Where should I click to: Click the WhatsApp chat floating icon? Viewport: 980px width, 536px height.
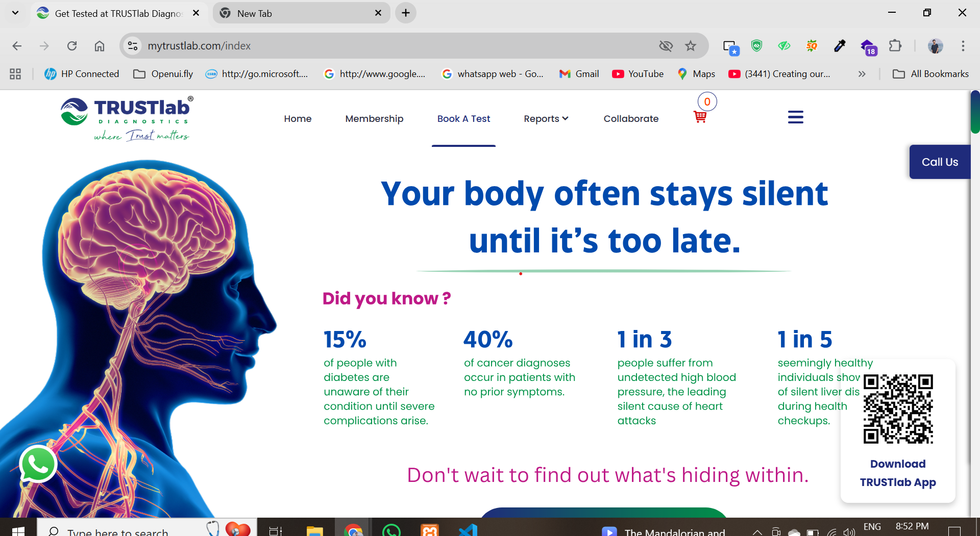point(38,464)
